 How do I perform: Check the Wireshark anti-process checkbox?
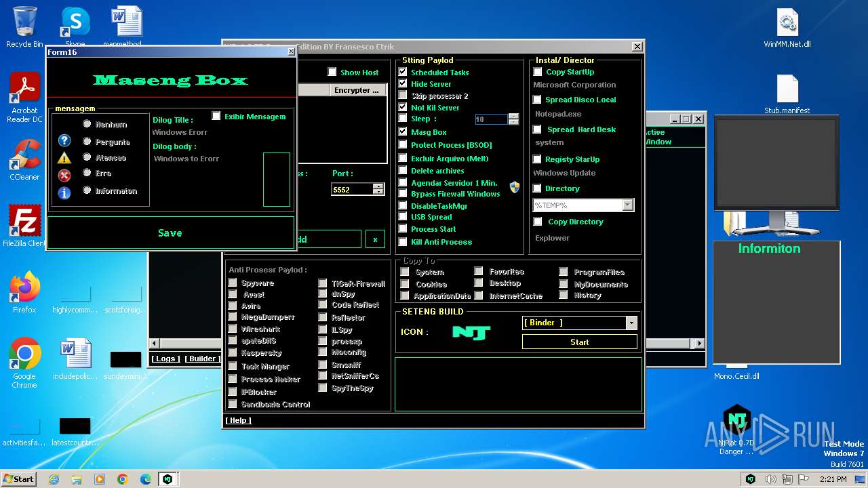tap(233, 329)
